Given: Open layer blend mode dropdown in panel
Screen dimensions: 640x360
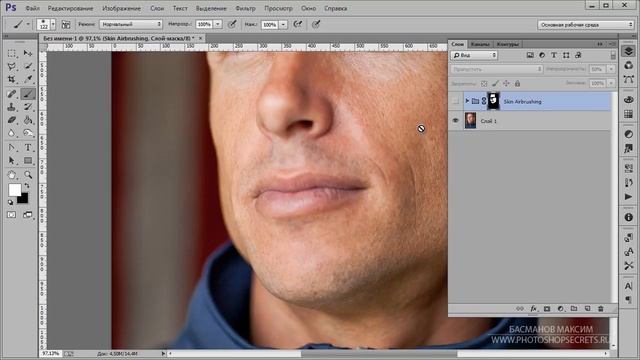Looking at the screenshot, I should point(497,69).
